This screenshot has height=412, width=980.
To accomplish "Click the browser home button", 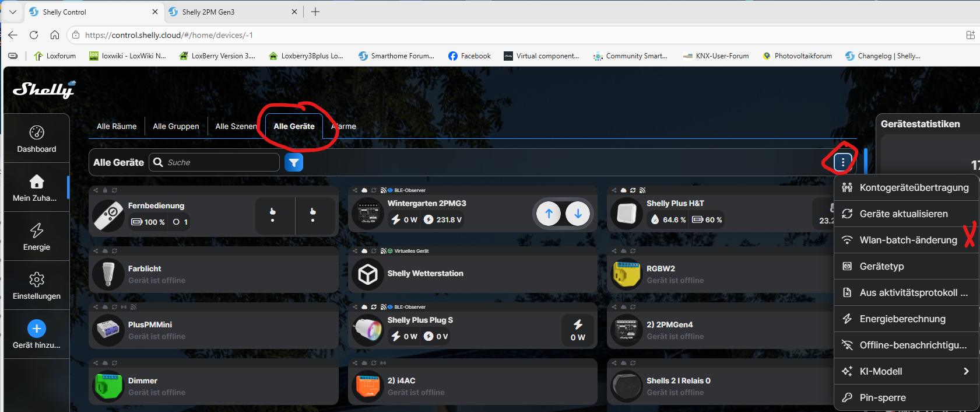I will click(54, 35).
